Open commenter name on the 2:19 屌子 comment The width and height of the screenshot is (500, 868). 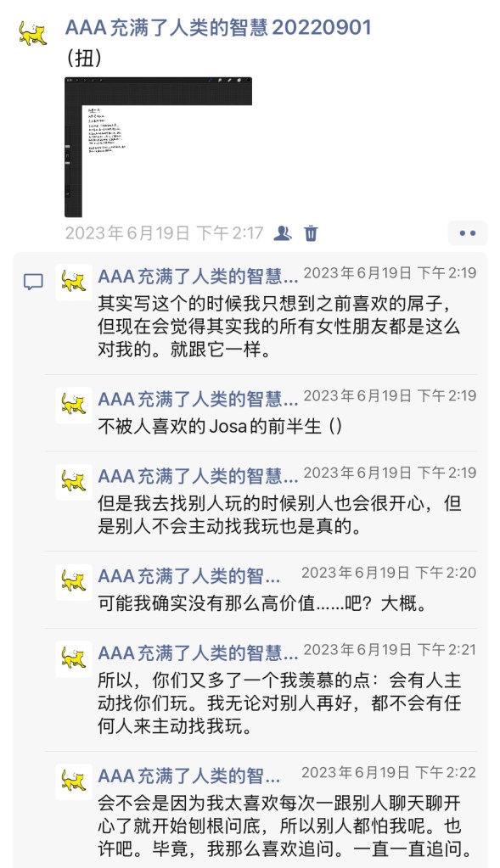pos(198,276)
